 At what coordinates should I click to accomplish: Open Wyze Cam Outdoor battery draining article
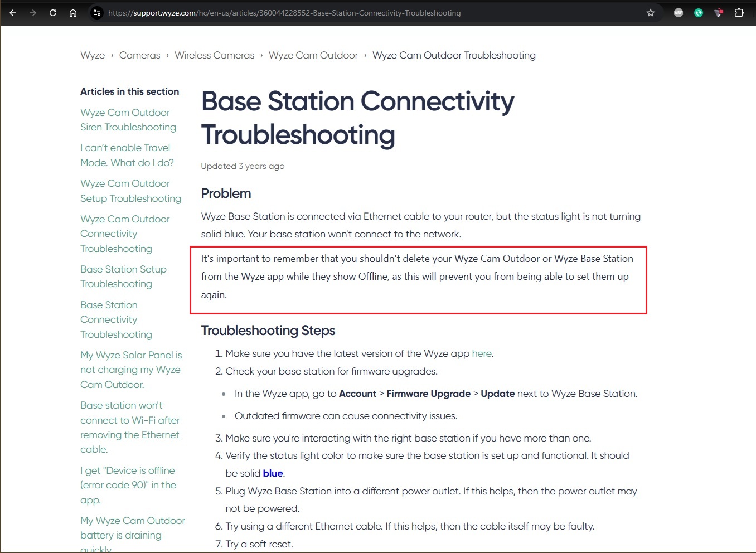133,535
